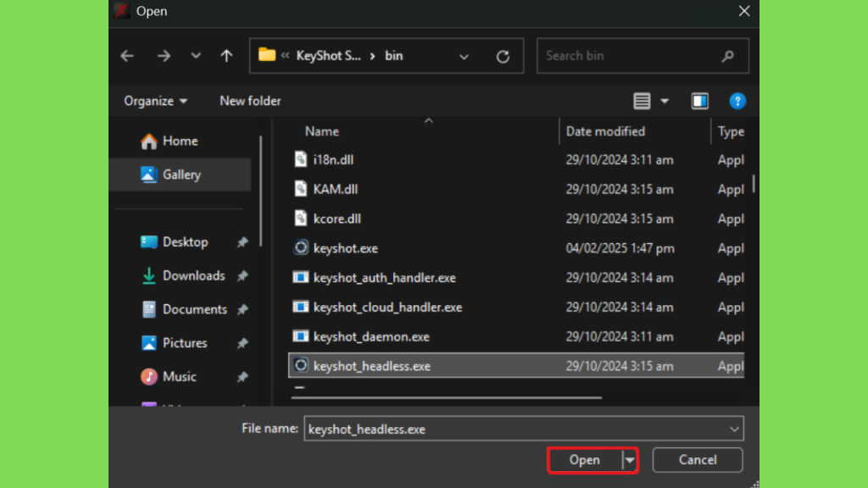
Task: Toggle the preview pane
Action: coord(699,102)
